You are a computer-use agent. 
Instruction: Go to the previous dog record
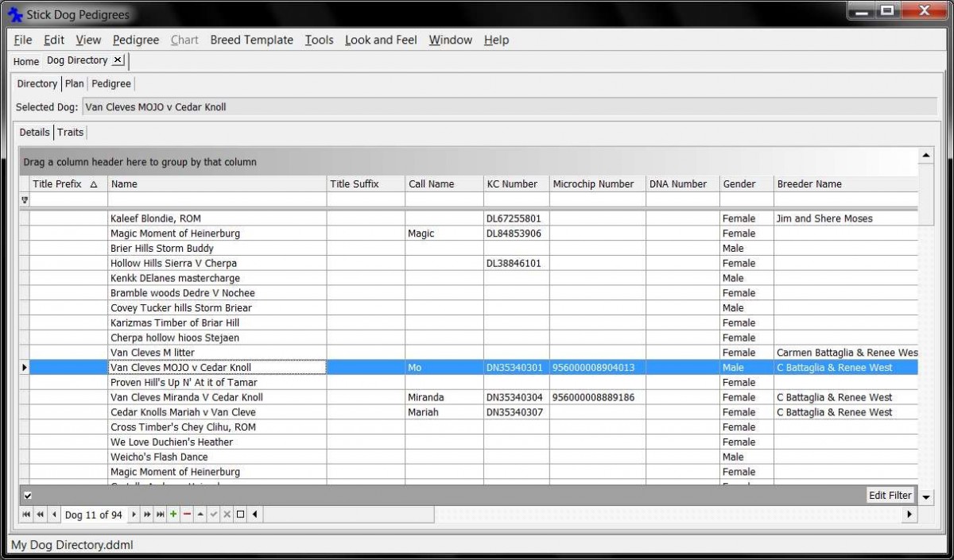pyautogui.click(x=53, y=515)
